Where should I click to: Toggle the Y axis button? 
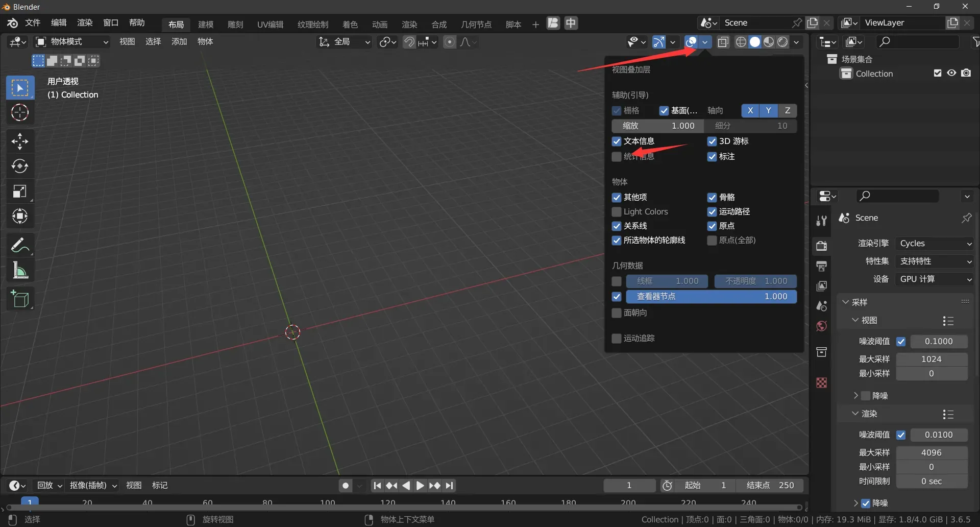(x=768, y=111)
